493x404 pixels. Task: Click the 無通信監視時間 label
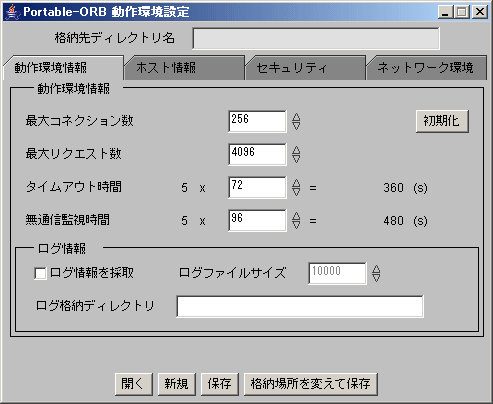coord(68,220)
